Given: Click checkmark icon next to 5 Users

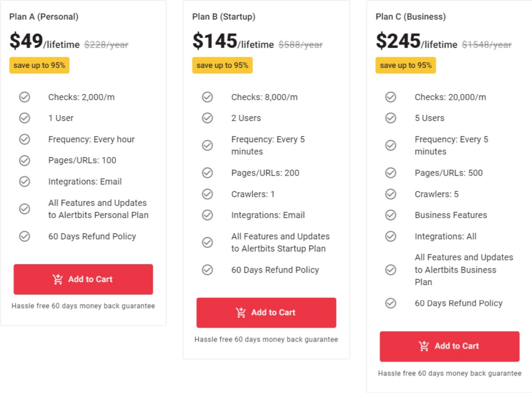Looking at the screenshot, I should point(391,118).
